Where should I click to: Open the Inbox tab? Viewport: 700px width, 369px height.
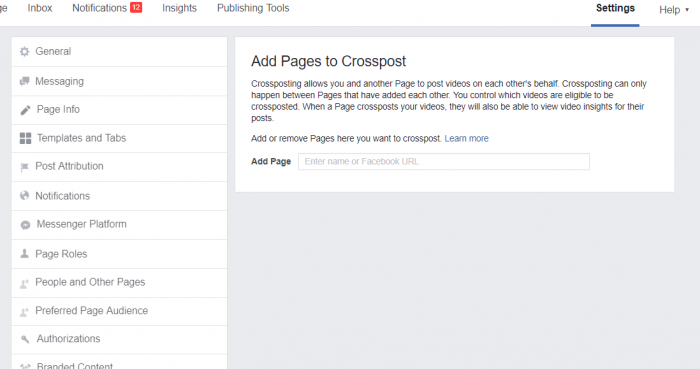point(40,8)
